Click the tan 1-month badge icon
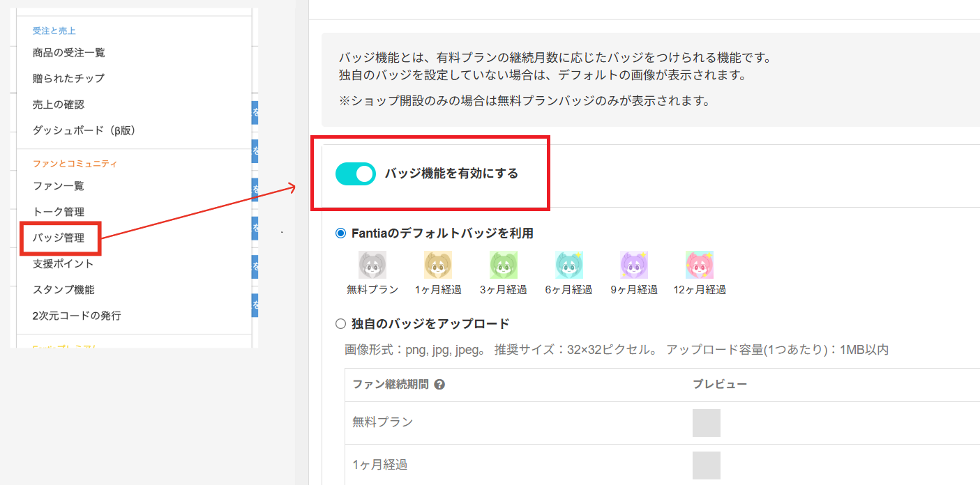Viewport: 980px width, 485px height. (438, 265)
